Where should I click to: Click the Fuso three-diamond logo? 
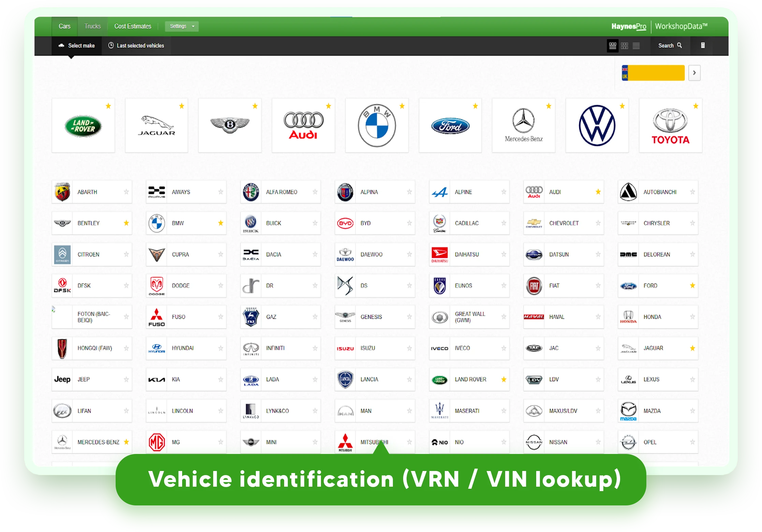point(157,317)
